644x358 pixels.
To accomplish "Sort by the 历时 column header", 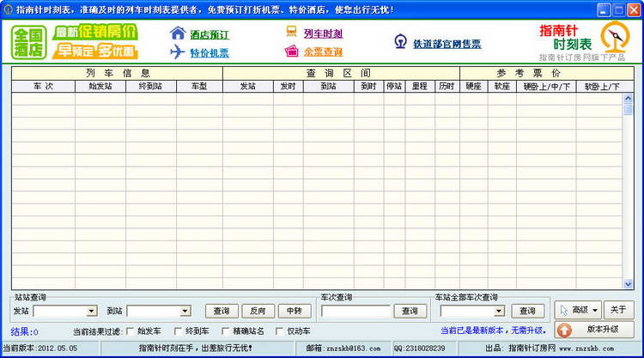I will coord(447,86).
